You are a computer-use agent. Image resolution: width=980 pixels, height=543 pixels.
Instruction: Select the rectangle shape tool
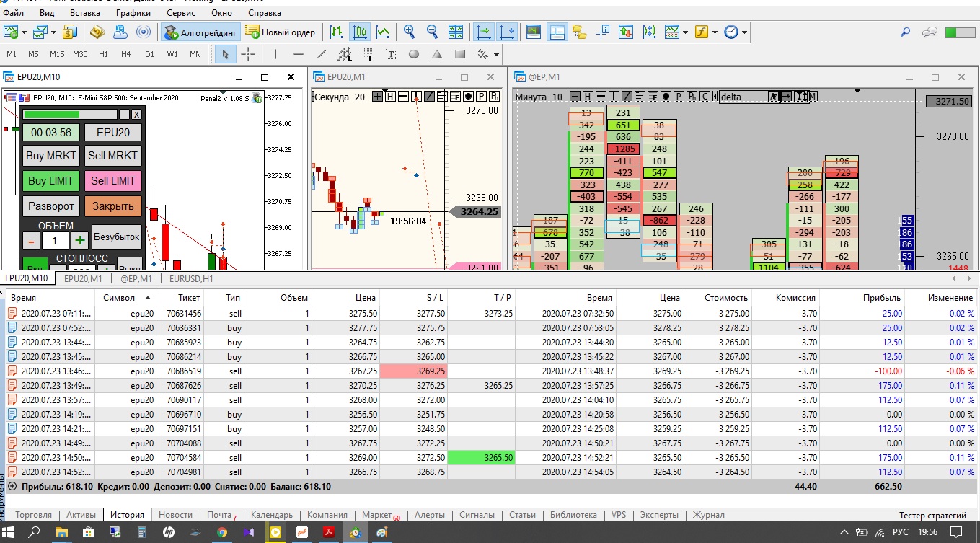pos(460,54)
